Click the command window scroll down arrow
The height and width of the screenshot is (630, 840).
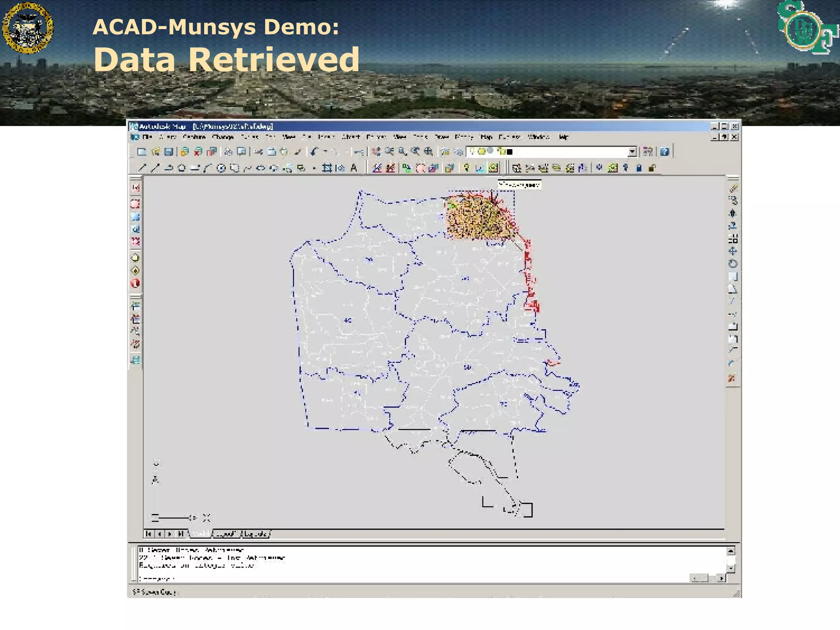click(x=730, y=568)
